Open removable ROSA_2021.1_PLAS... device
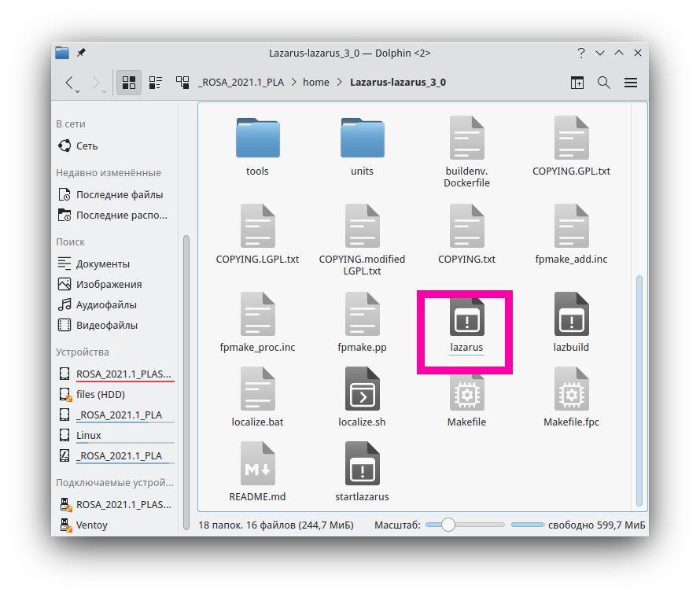Viewport: 700px width, 597px height. [116, 504]
